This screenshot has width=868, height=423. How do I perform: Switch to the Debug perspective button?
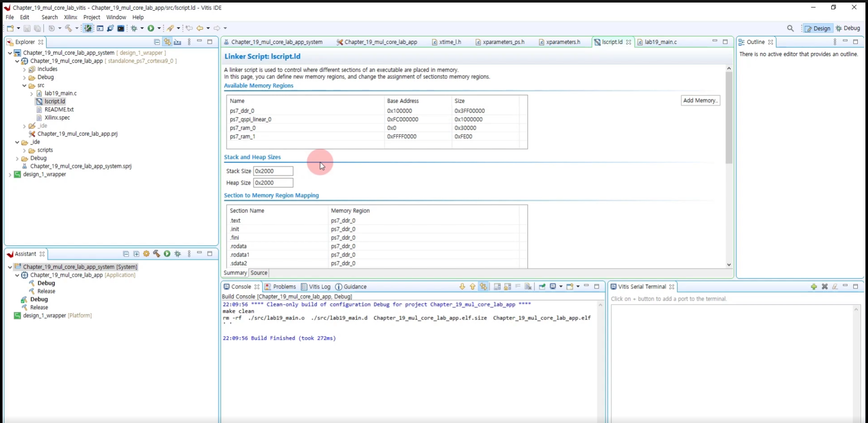848,28
